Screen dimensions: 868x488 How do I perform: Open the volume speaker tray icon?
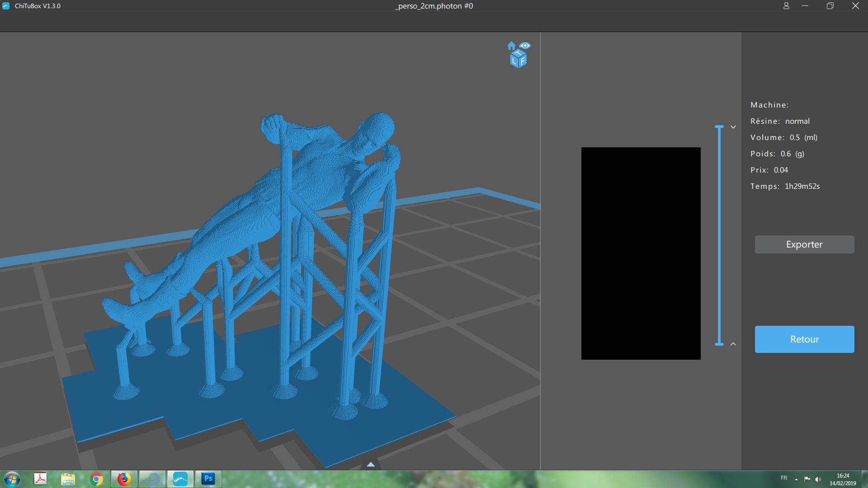click(818, 479)
